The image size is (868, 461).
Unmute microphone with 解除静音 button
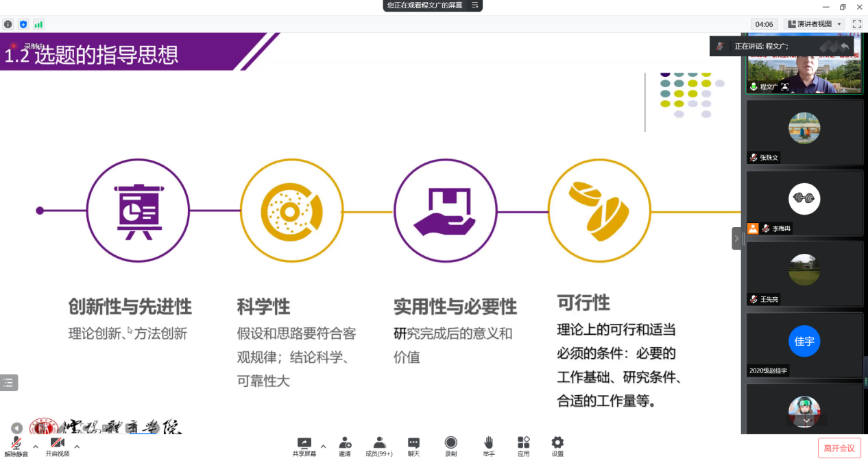(16, 446)
